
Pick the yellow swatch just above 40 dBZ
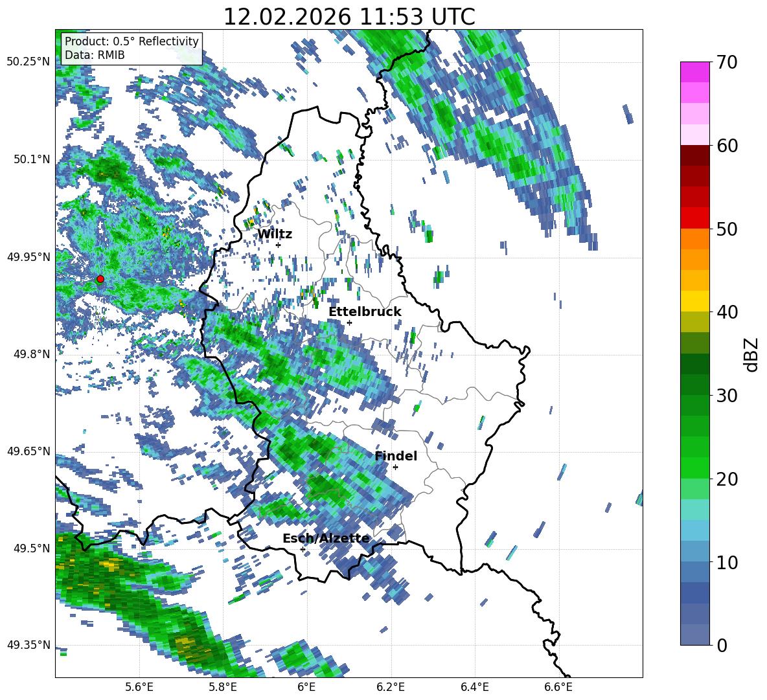(x=694, y=301)
